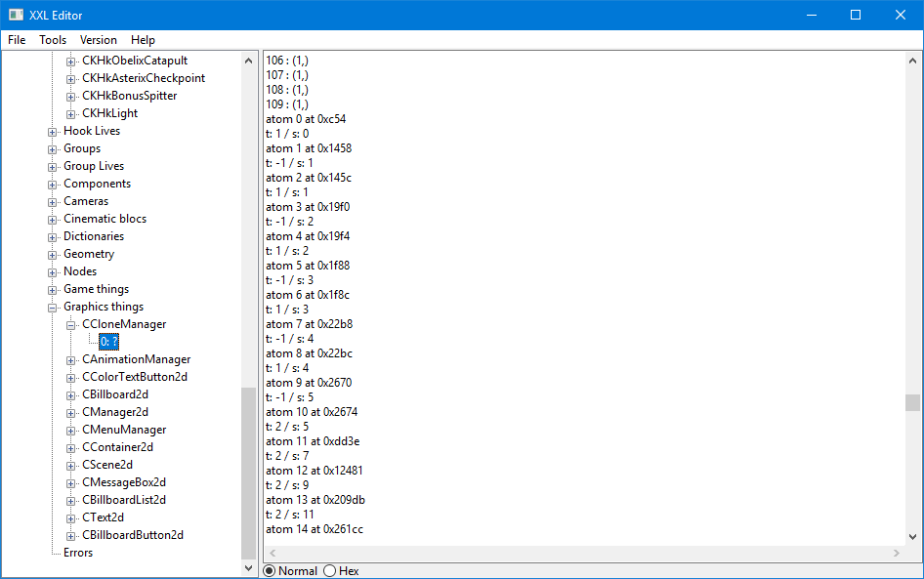Expand the CKHkLight node
The image size is (924, 579).
tap(70, 114)
